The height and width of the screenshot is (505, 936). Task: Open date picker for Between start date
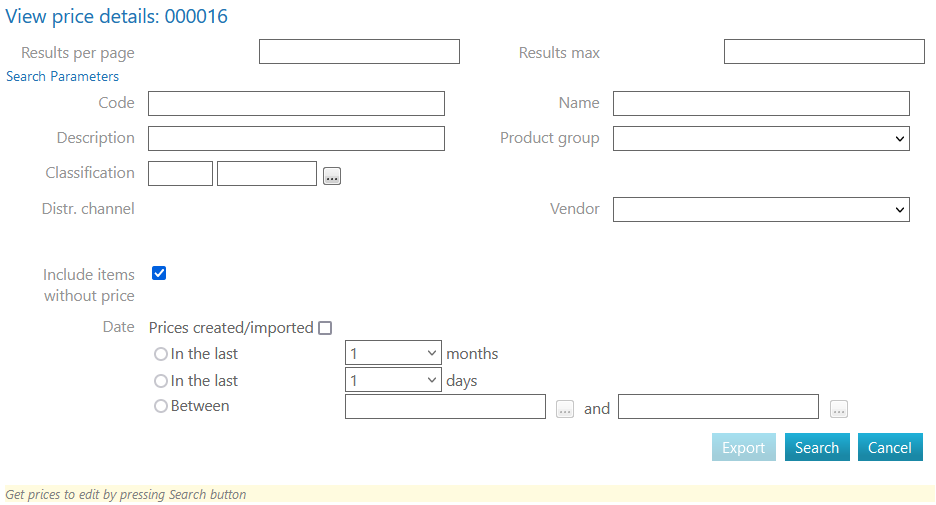(565, 409)
